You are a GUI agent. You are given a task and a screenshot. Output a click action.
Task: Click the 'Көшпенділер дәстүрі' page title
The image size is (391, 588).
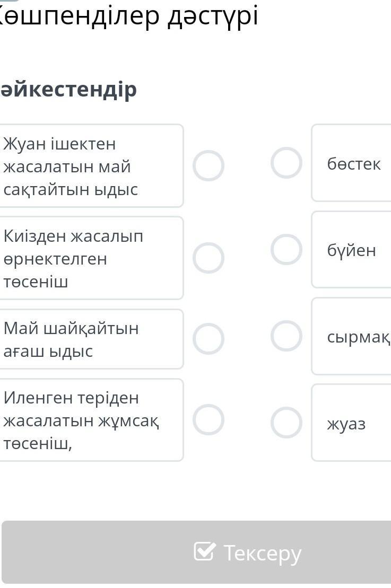[127, 16]
